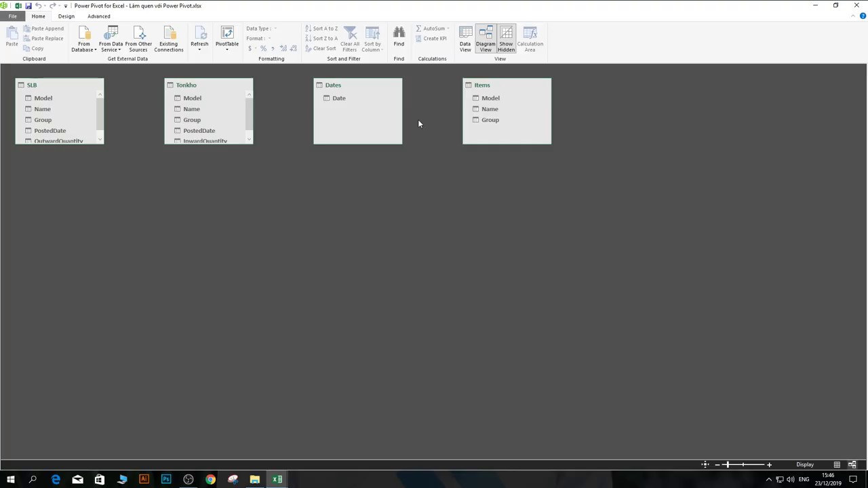Viewport: 868px width, 488px height.
Task: Sort Z to A
Action: (321, 39)
